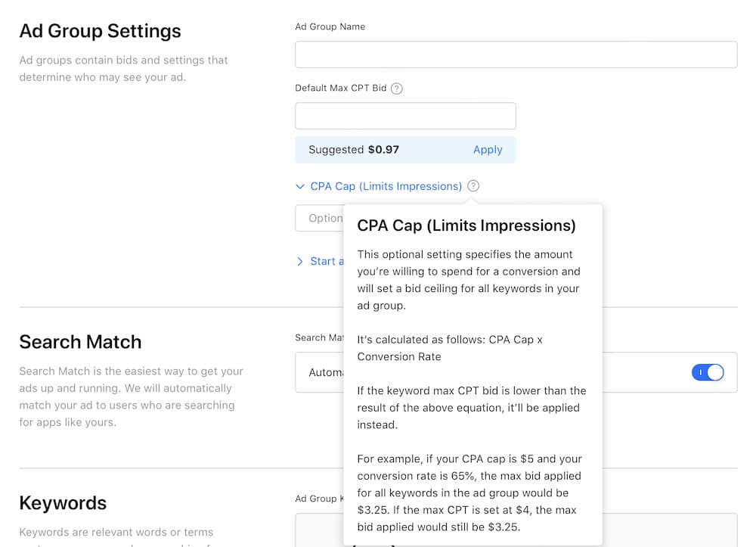
Task: Click into the Ad Group Name field
Action: (516, 54)
